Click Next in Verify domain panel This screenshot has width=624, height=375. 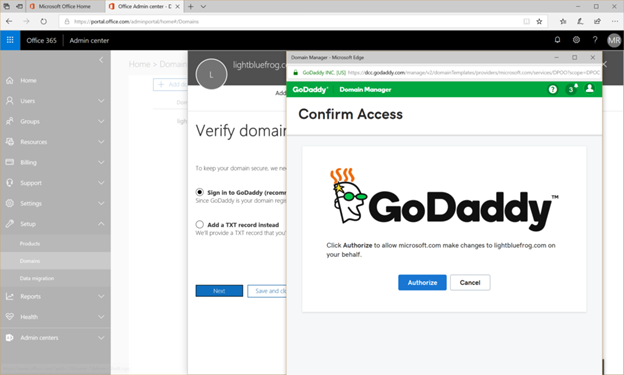click(x=219, y=291)
